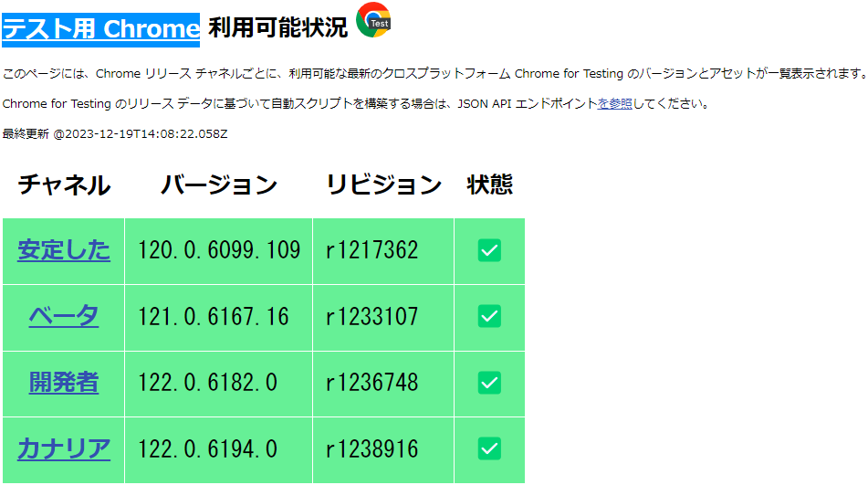Viewport: 868px width, 485px height.
Task: Click revision r1238916 in the カナリア row
Action: click(372, 448)
